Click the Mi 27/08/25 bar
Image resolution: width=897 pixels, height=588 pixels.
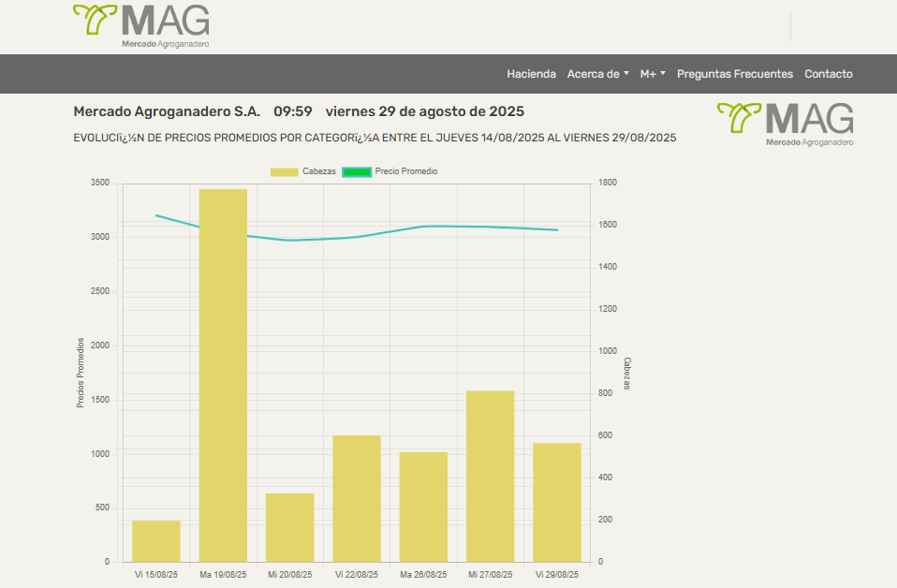[x=491, y=477]
